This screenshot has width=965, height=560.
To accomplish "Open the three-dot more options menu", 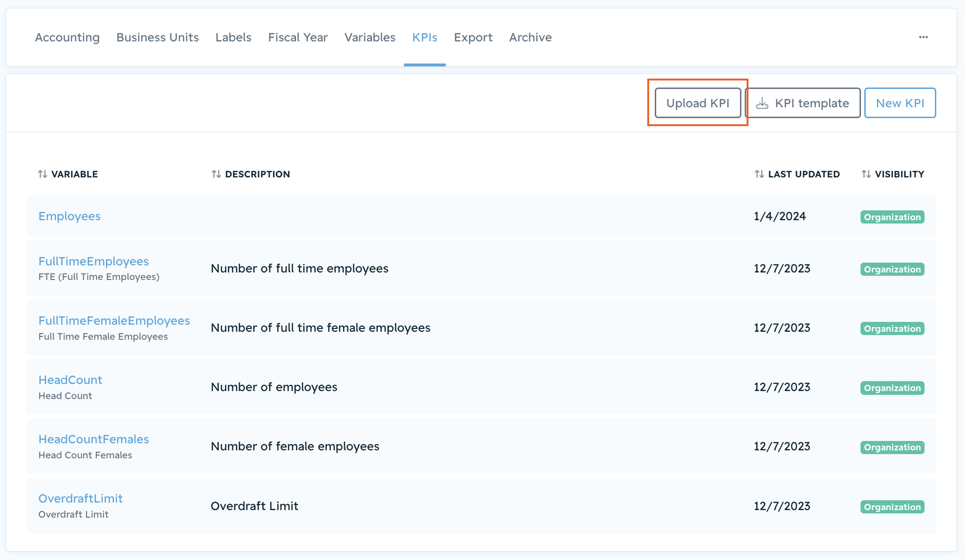I will pyautogui.click(x=923, y=37).
